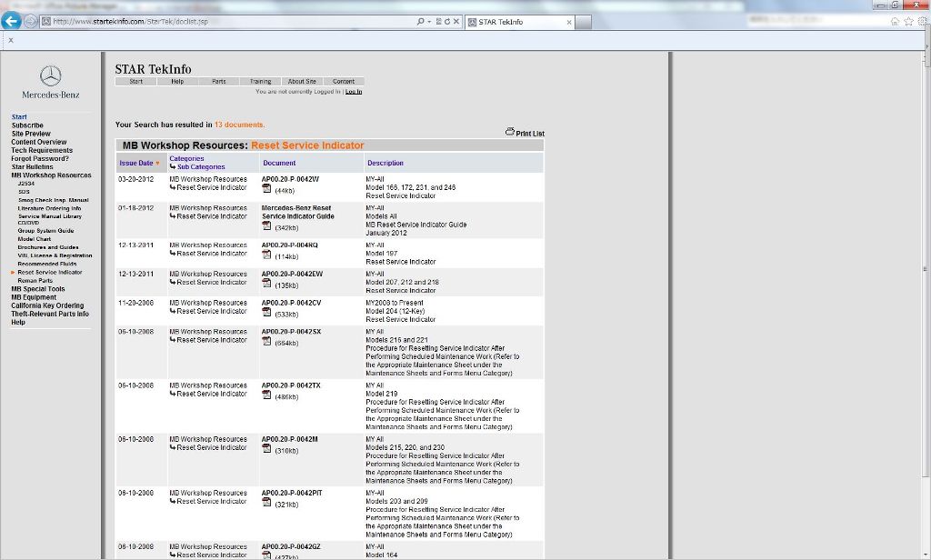Select Subscribe in the sidebar

pyautogui.click(x=27, y=125)
